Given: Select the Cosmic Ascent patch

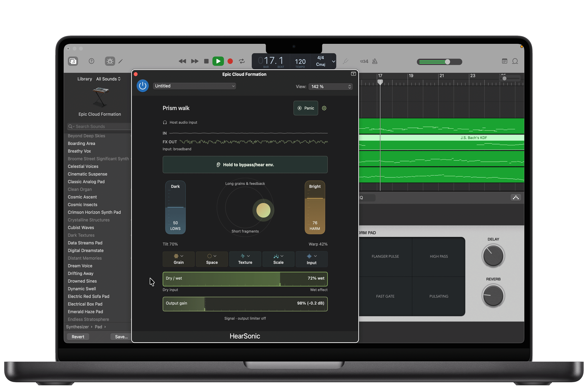Looking at the screenshot, I should coord(82,197).
